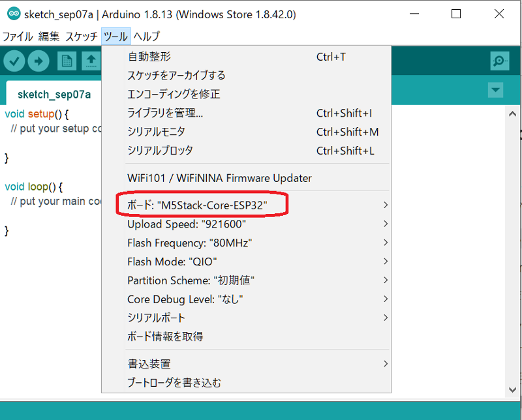This screenshot has width=522, height=420.
Task: Click the Open sketch up-arrow toolbar icon
Action: click(x=91, y=61)
